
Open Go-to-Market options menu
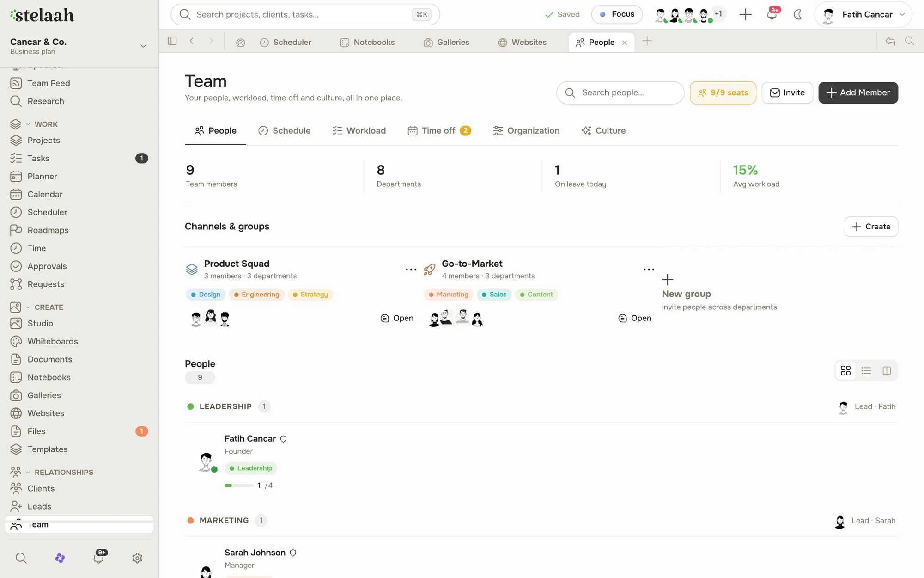point(649,269)
